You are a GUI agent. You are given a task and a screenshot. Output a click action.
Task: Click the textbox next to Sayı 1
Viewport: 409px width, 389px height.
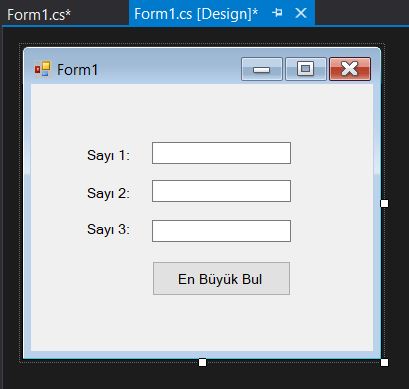click(221, 153)
